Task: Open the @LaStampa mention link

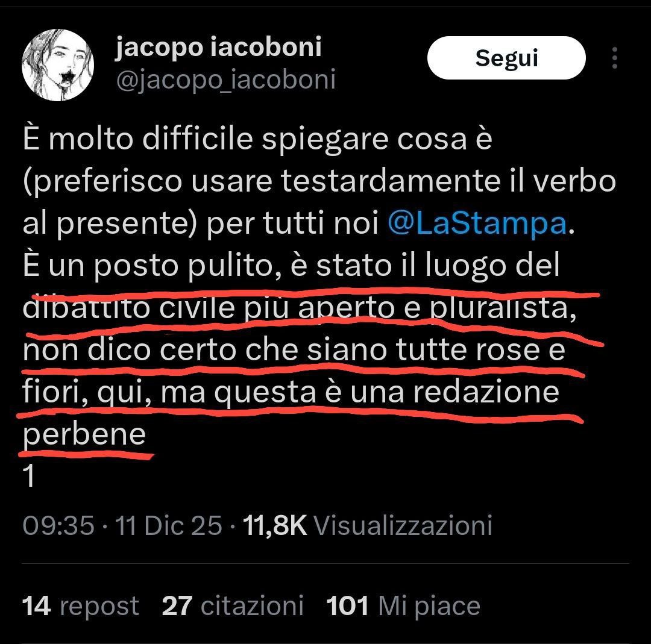Action: 477,223
